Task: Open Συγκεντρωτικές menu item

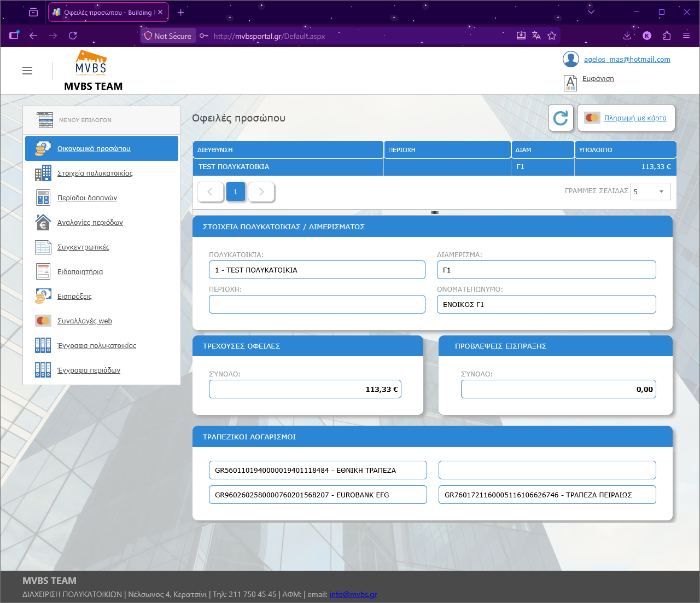Action: pyautogui.click(x=83, y=247)
